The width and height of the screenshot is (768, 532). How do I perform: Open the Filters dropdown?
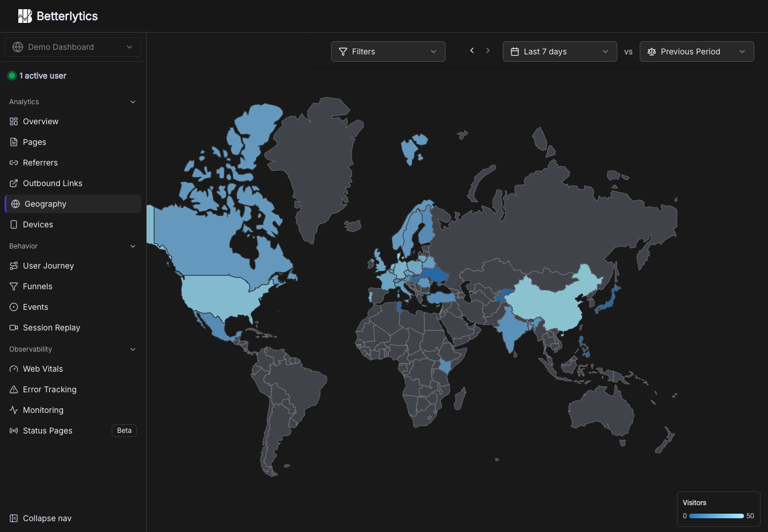click(388, 52)
